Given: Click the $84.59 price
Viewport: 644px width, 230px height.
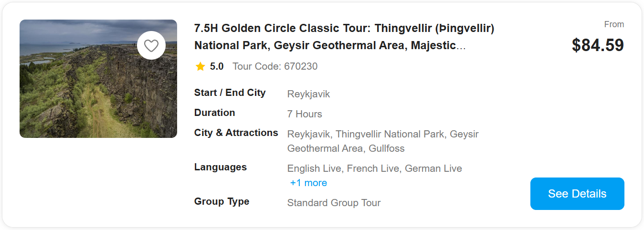Looking at the screenshot, I should [598, 45].
